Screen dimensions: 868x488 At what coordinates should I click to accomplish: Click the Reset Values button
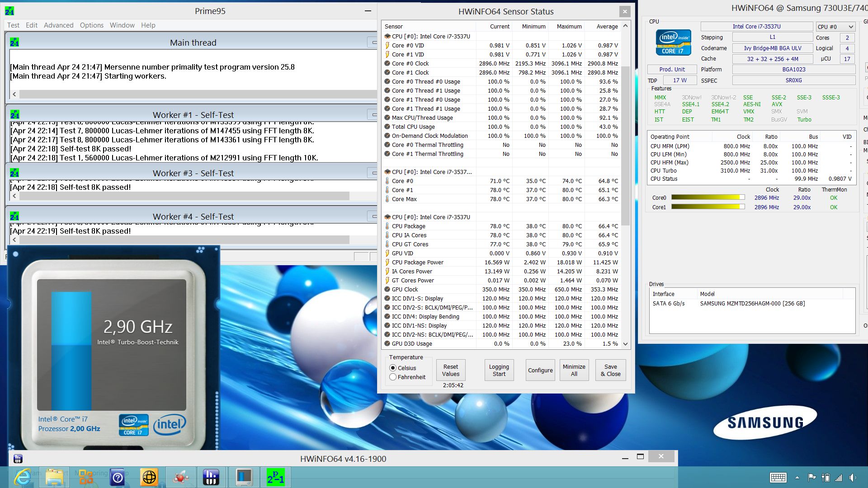450,370
